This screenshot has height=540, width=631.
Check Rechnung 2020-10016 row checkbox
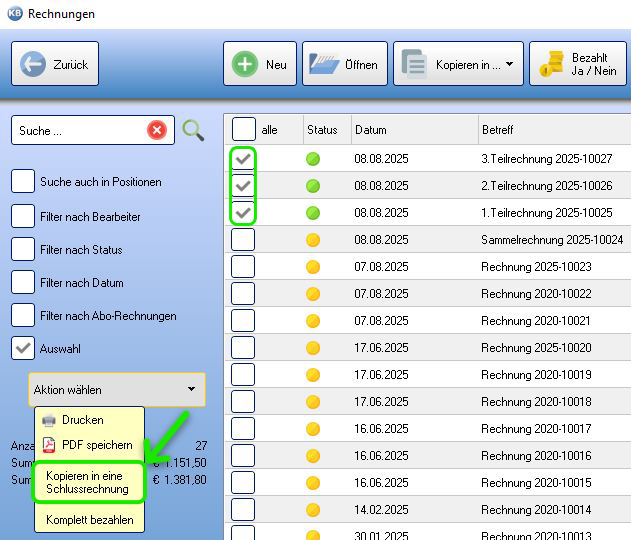(x=243, y=455)
